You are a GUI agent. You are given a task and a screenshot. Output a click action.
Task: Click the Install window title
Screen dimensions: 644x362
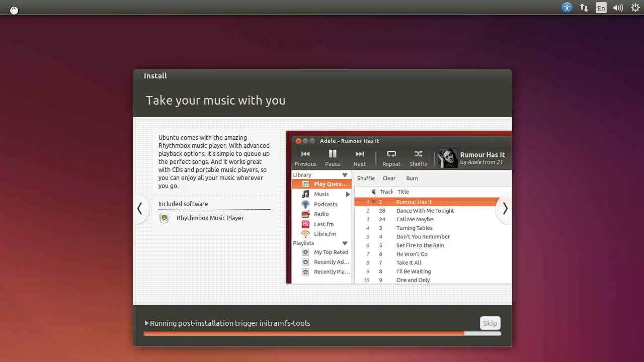point(155,76)
